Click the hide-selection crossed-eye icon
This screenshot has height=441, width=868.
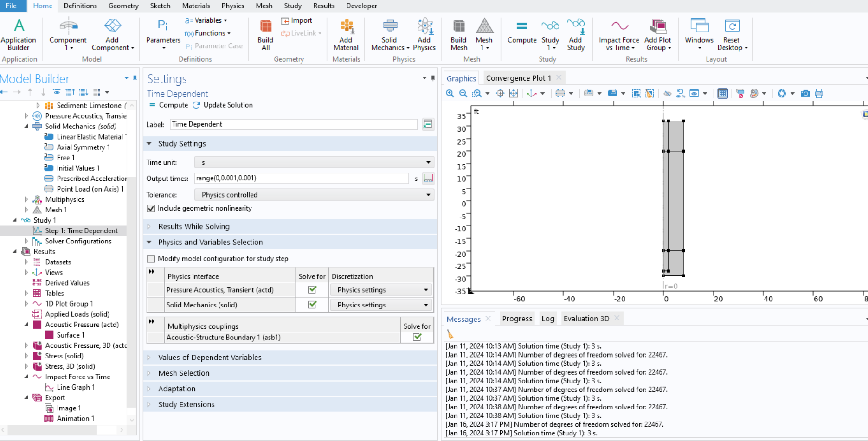coord(667,94)
